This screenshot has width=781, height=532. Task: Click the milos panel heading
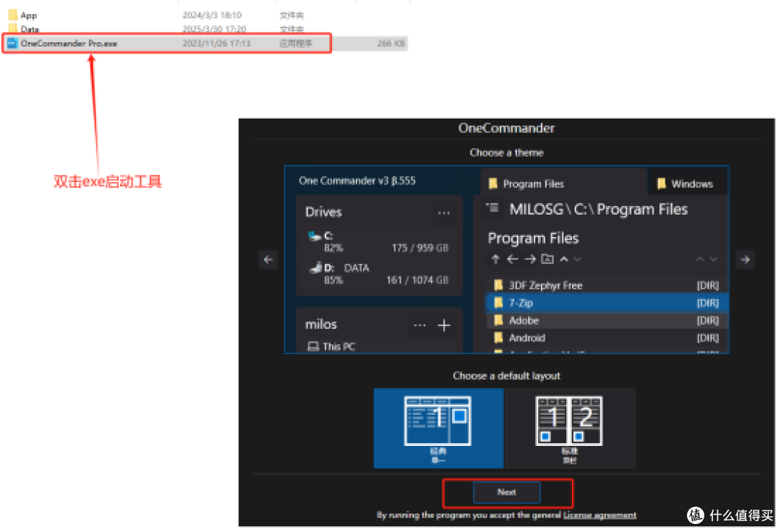[x=321, y=325]
